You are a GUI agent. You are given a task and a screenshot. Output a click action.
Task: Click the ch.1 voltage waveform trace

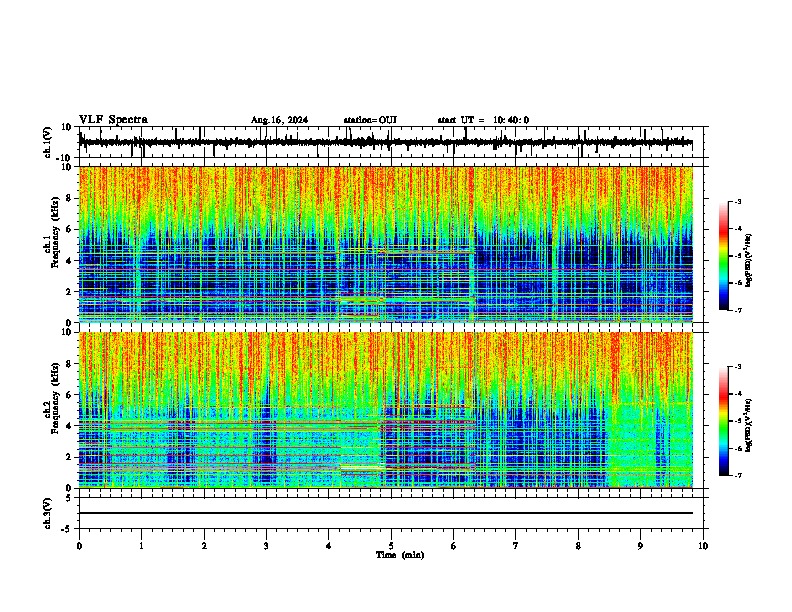[x=385, y=143]
